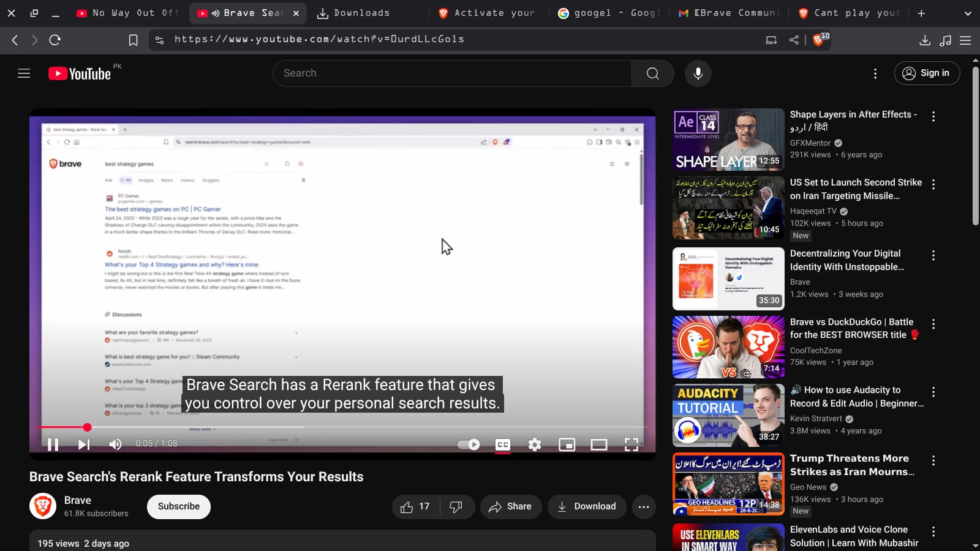980x551 pixels.
Task: Open YouTube settings kebab menu
Action: pyautogui.click(x=875, y=73)
